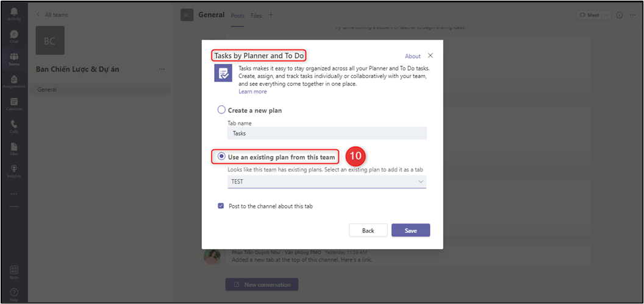The height and width of the screenshot is (304, 644).
Task: Open Chat in the Teams sidebar
Action: [14, 36]
